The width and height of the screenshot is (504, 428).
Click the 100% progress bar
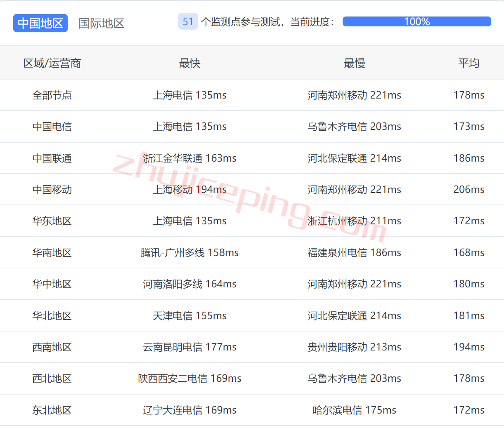pyautogui.click(x=417, y=21)
